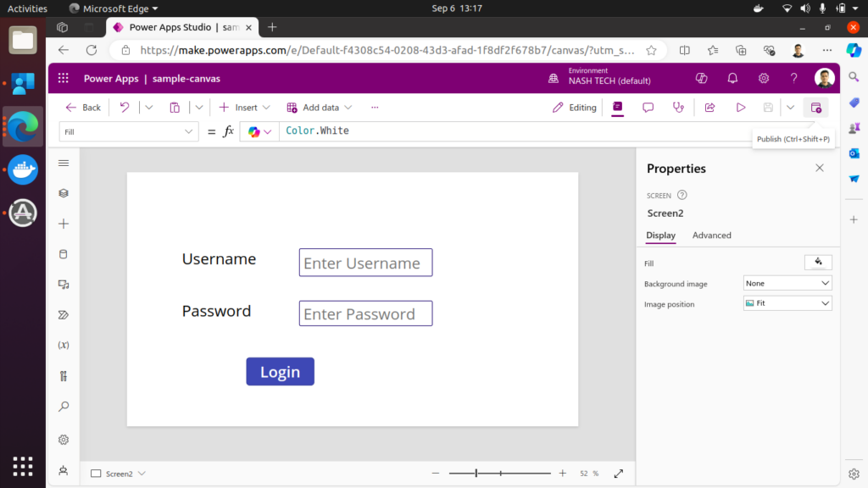This screenshot has height=488, width=868.
Task: Click the Share icon in toolbar
Action: [710, 108]
